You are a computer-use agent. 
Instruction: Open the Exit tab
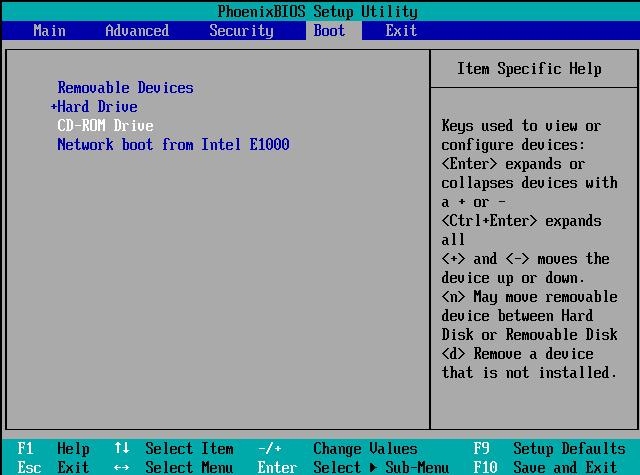point(401,31)
